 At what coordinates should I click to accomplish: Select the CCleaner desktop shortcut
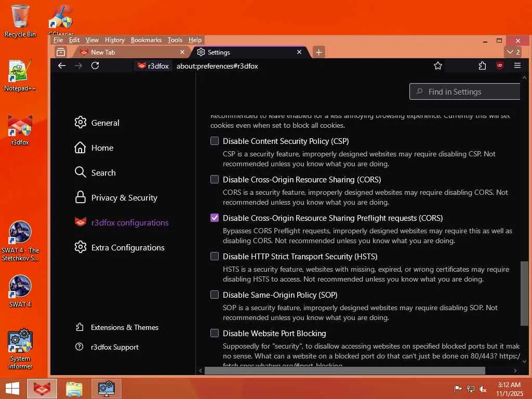click(x=61, y=20)
